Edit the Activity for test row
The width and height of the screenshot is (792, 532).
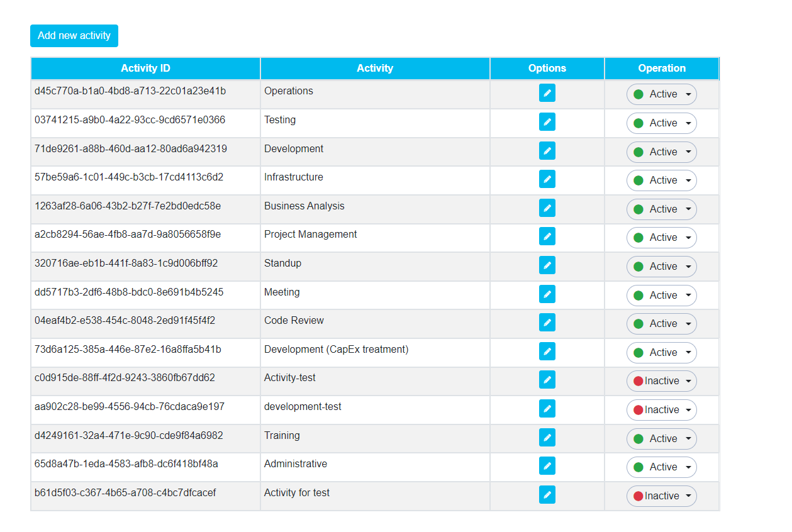click(547, 495)
